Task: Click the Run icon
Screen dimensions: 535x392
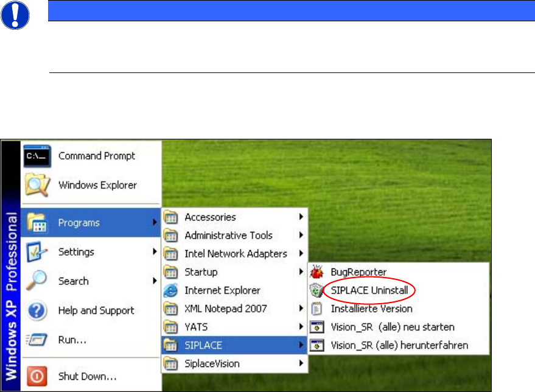Action: tap(37, 340)
